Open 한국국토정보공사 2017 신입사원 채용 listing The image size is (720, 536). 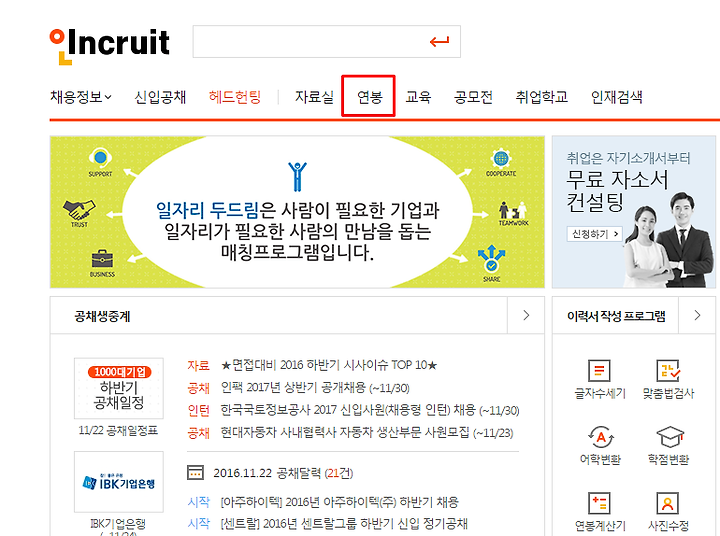(370, 410)
